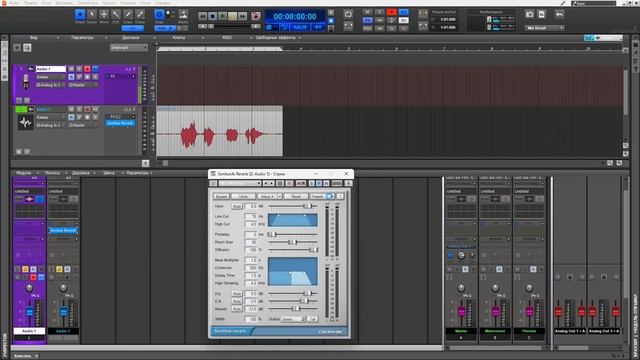Click the waveform icon of track 2
Viewport: 640px width, 360px height.
(x=25, y=122)
